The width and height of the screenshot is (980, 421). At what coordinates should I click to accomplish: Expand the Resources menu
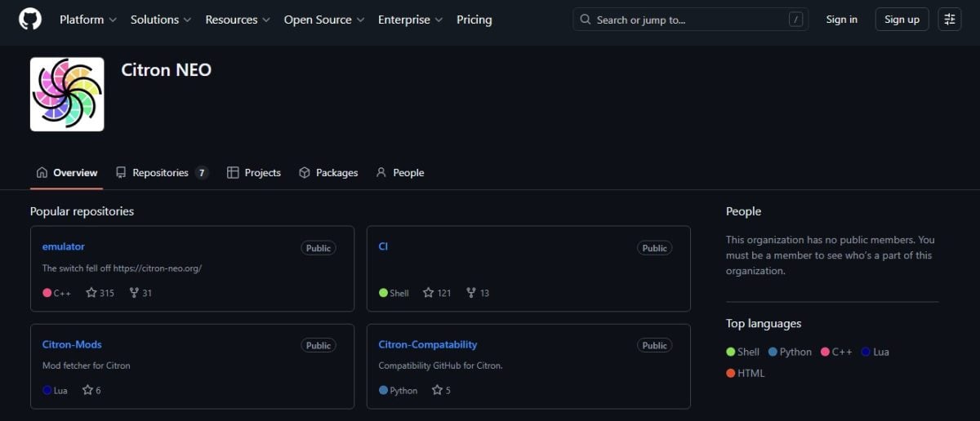coord(238,20)
